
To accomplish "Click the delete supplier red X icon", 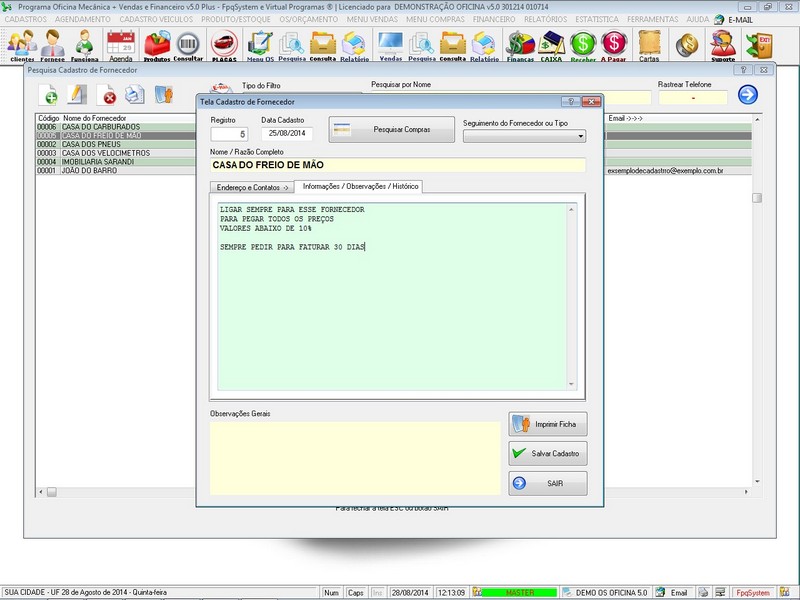I will pyautogui.click(x=107, y=95).
